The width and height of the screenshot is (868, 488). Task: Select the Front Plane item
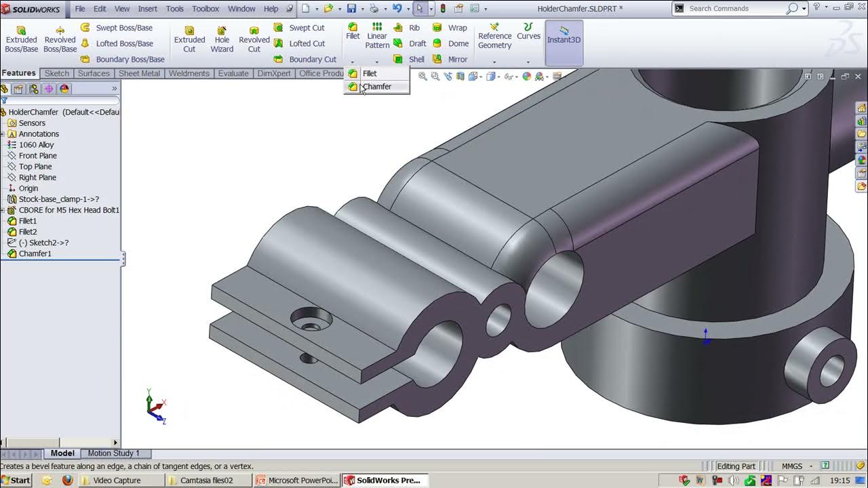tap(37, 156)
